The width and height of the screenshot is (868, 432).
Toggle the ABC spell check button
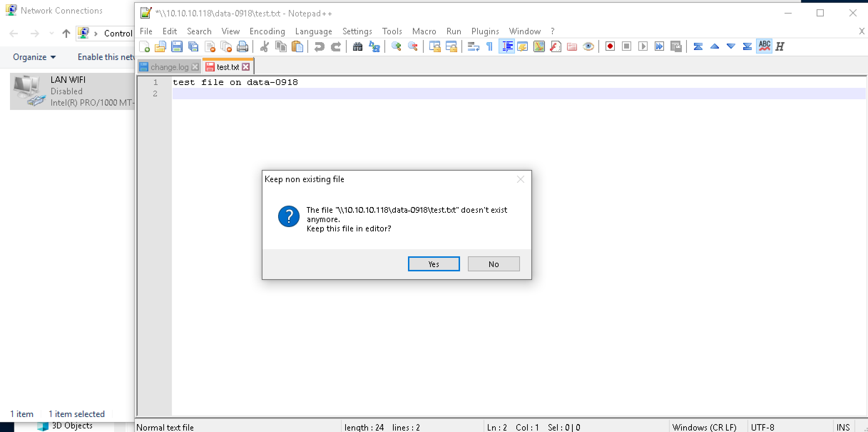coord(764,46)
